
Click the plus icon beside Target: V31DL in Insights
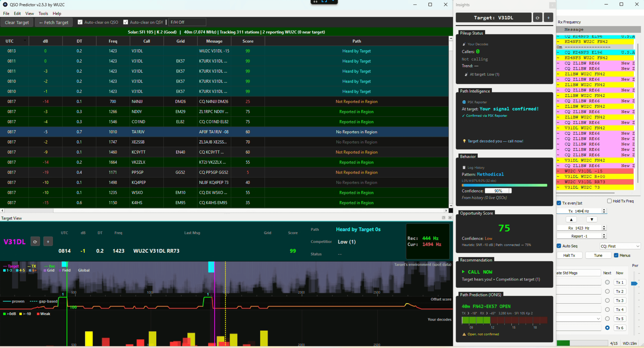(x=549, y=18)
